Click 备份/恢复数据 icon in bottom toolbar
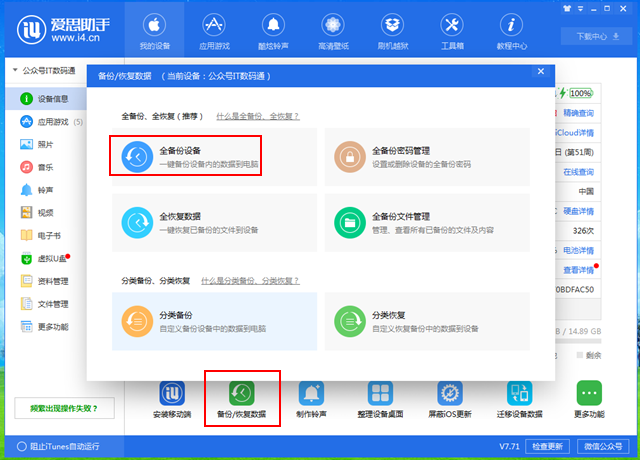 click(241, 396)
